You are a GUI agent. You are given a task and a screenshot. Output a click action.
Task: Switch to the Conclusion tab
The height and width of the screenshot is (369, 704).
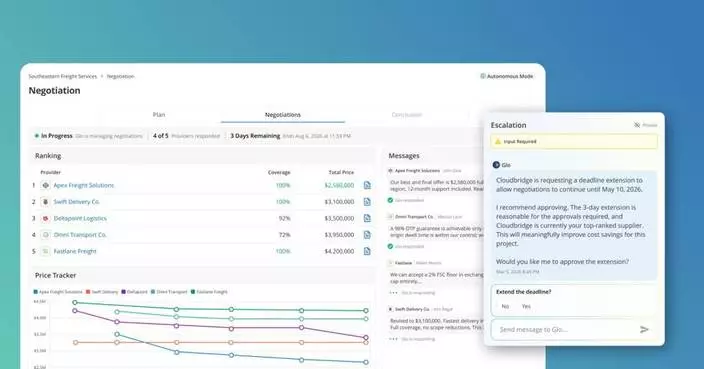(407, 115)
